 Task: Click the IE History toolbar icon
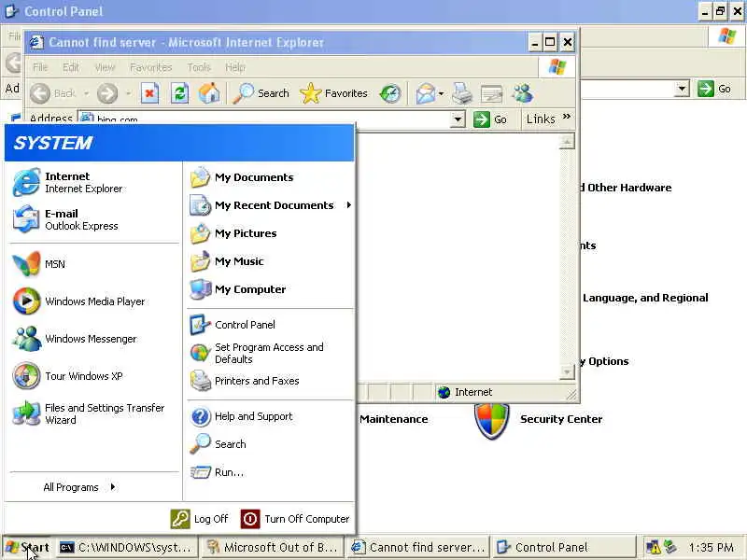click(x=390, y=93)
